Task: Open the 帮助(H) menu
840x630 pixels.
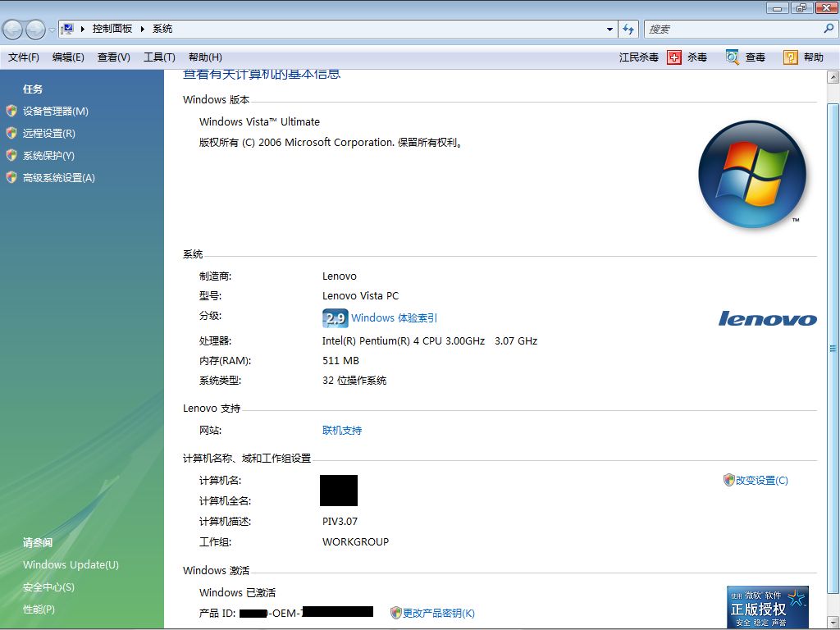Action: (205, 57)
